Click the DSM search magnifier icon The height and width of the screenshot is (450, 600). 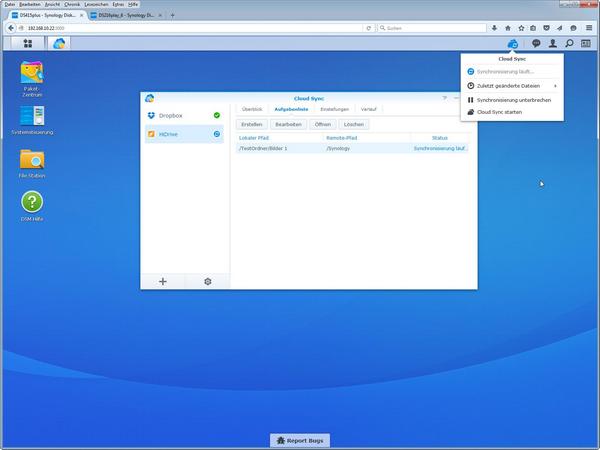click(x=569, y=43)
